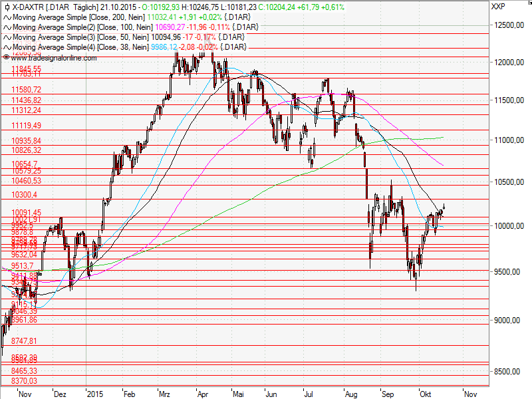Select the 8747,81 horizontal level label
The width and height of the screenshot is (532, 399).
pyautogui.click(x=25, y=340)
